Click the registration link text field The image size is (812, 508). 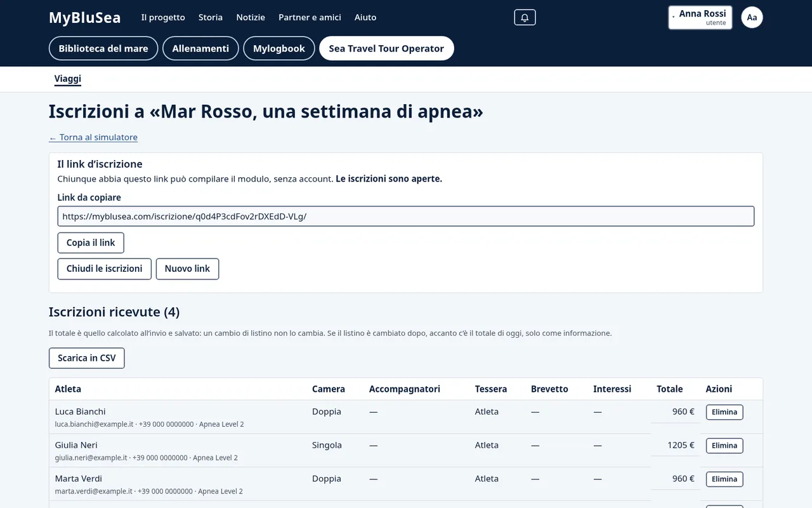(406, 216)
